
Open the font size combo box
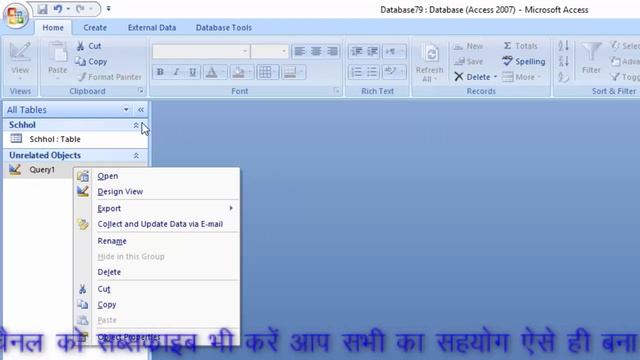pos(269,51)
